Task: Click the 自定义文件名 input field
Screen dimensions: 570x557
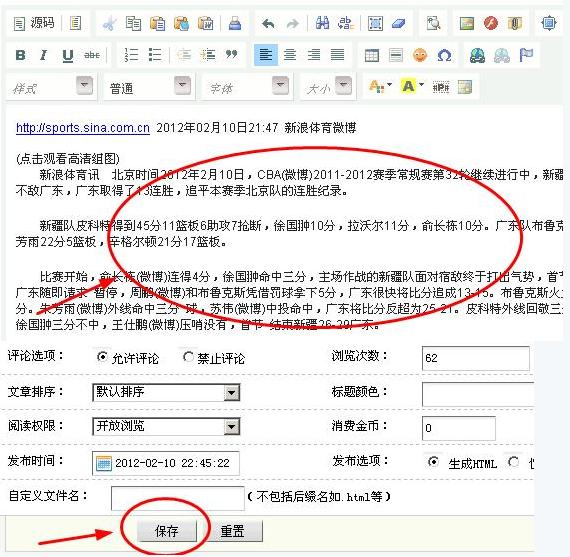Action: 177,498
